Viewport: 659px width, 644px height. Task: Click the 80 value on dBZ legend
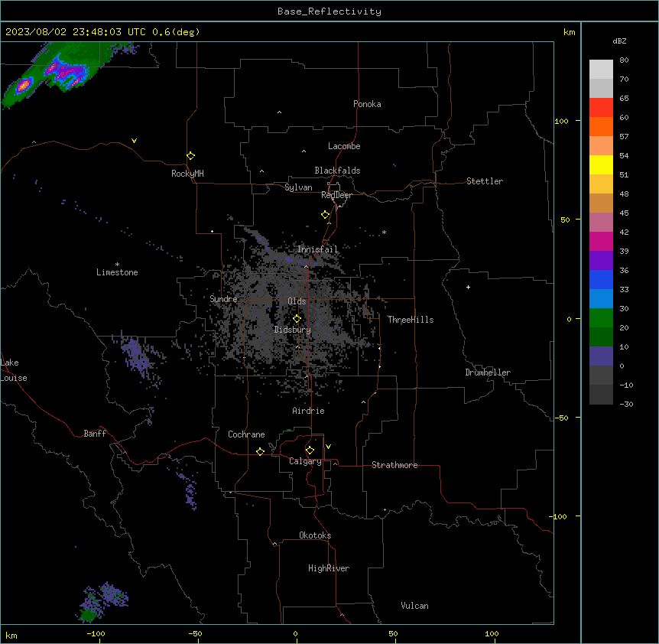click(x=624, y=60)
